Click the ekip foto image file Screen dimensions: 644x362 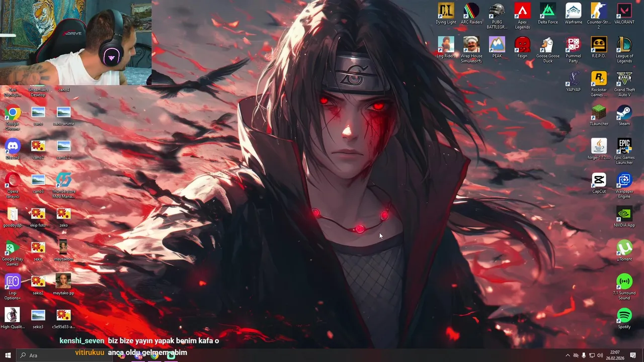[x=38, y=217]
